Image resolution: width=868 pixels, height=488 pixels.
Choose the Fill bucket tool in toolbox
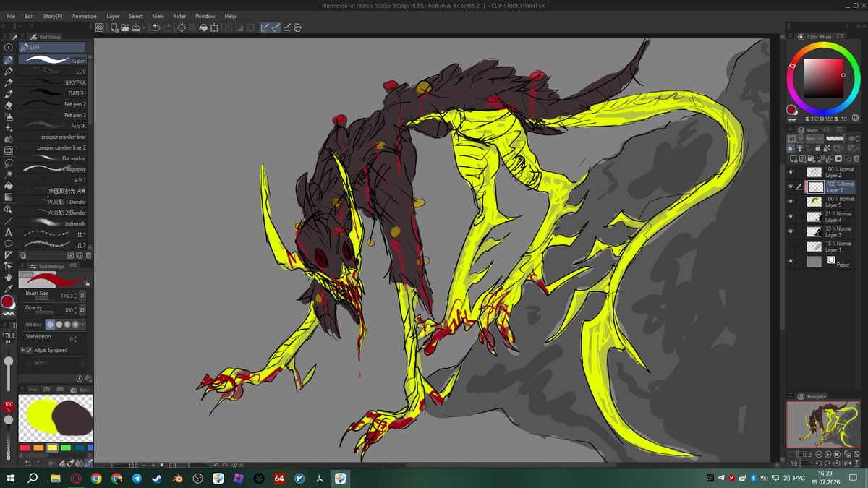tap(9, 186)
